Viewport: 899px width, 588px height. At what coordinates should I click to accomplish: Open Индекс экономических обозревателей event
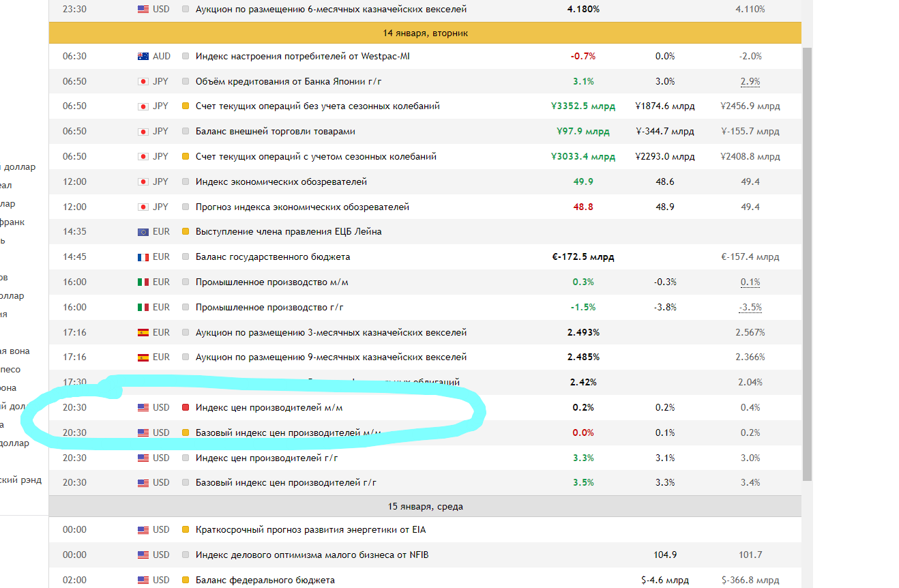tap(281, 181)
